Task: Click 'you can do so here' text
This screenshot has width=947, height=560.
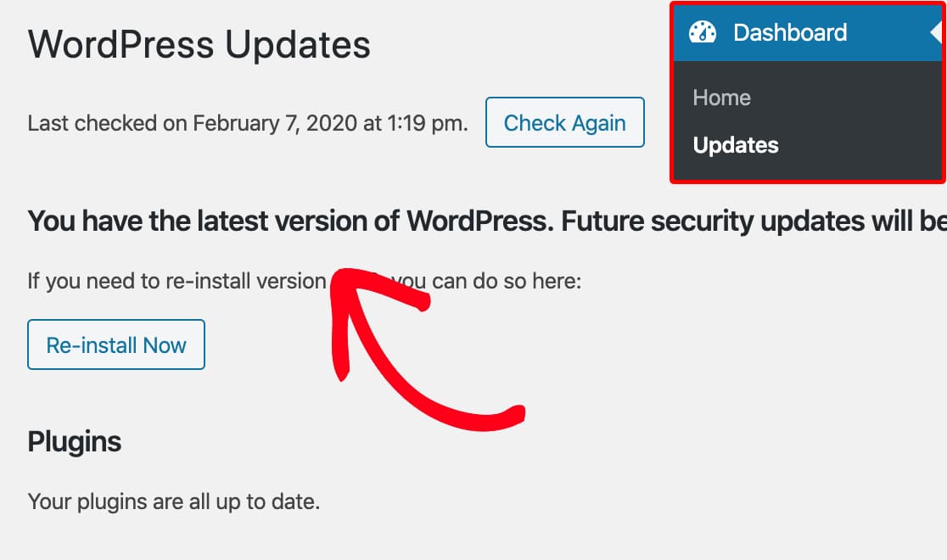Action: pos(486,281)
